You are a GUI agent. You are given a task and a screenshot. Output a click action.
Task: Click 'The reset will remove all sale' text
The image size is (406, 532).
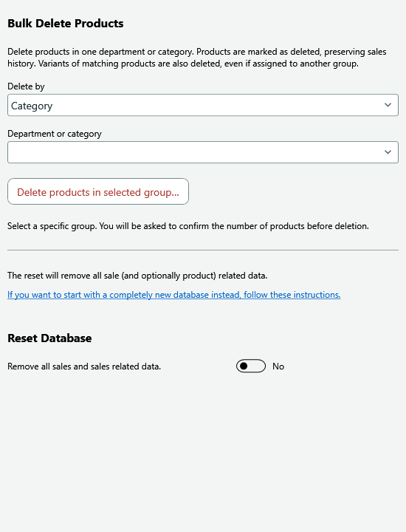pos(137,276)
